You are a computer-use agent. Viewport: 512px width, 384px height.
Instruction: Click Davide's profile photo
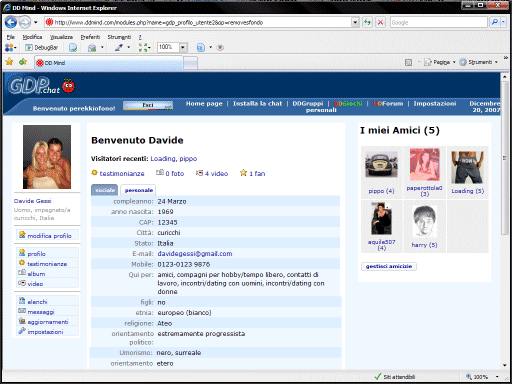click(47, 157)
